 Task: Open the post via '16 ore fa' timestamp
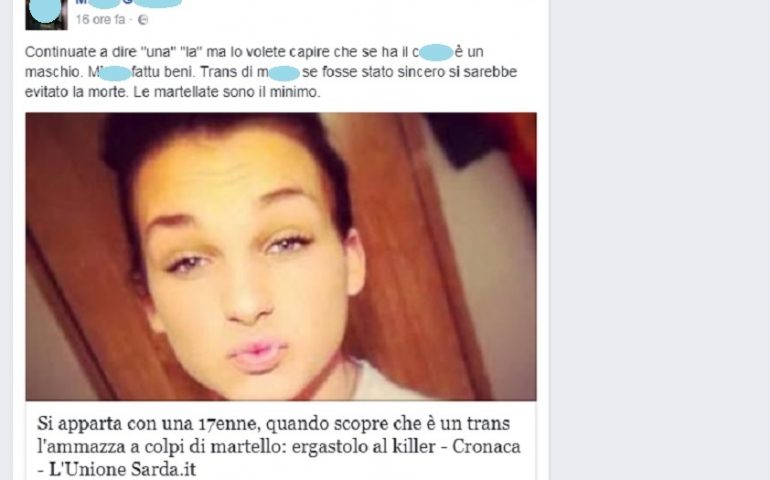[x=100, y=20]
